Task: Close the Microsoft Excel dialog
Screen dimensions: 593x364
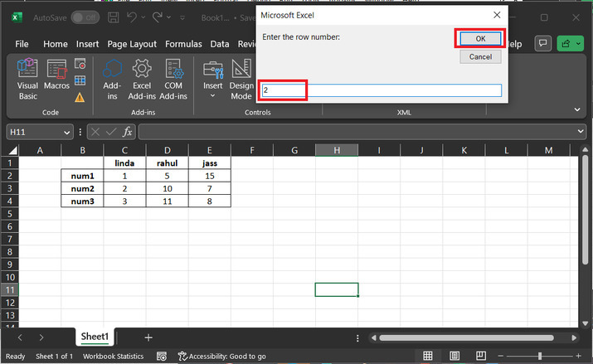Action: coord(497,15)
